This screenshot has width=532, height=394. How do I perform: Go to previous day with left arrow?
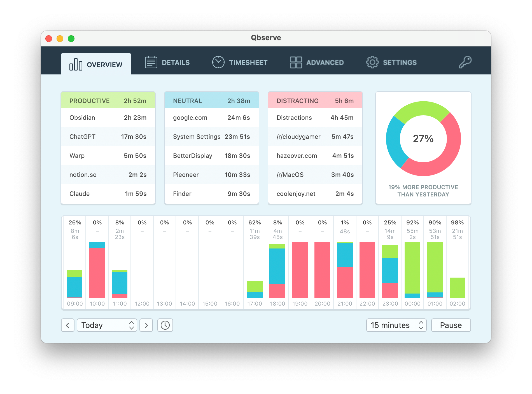pos(68,325)
